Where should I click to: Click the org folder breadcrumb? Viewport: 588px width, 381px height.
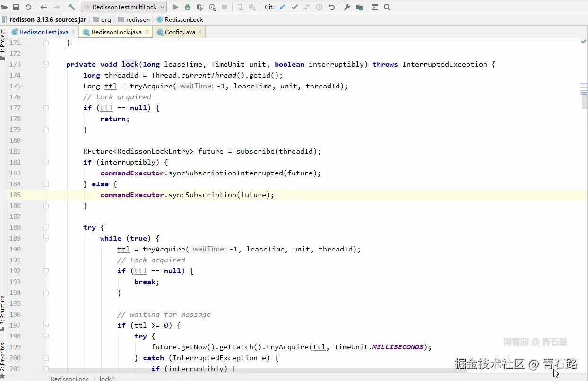tap(102, 20)
